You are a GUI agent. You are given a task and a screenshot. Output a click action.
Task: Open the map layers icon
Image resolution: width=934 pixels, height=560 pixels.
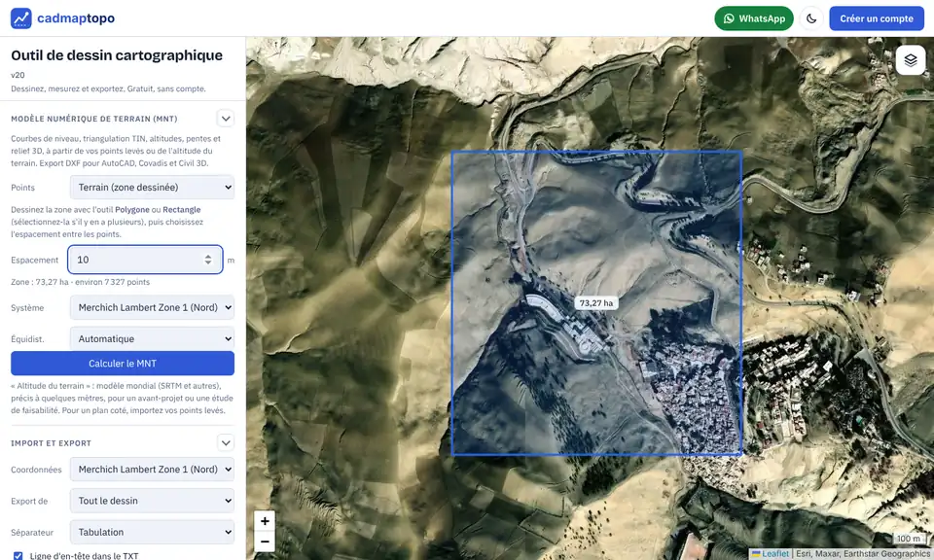911,60
